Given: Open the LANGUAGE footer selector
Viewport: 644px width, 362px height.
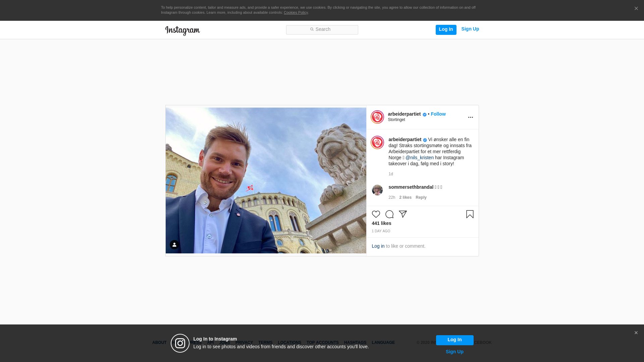Looking at the screenshot, I should tap(383, 343).
